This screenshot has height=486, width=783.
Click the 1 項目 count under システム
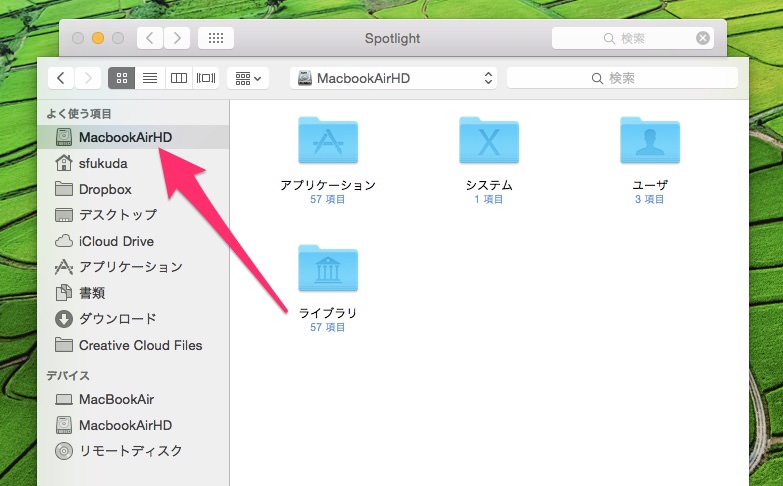click(x=488, y=199)
